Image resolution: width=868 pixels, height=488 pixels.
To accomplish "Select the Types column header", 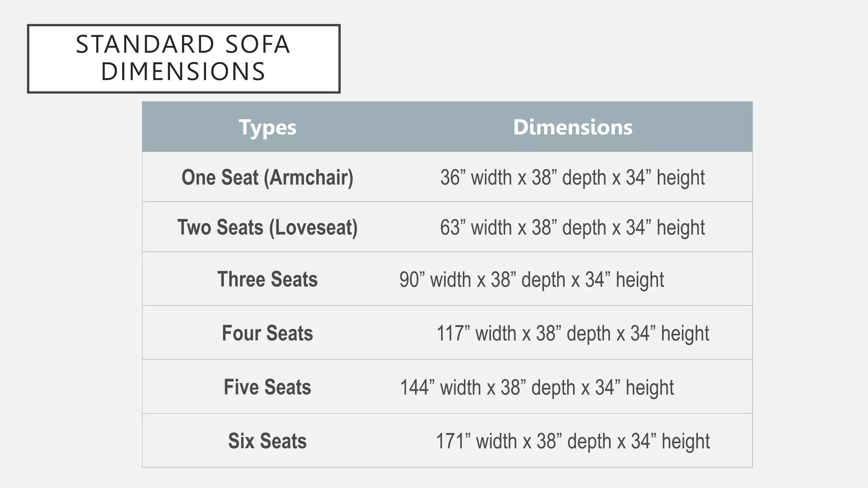I will pos(267,127).
